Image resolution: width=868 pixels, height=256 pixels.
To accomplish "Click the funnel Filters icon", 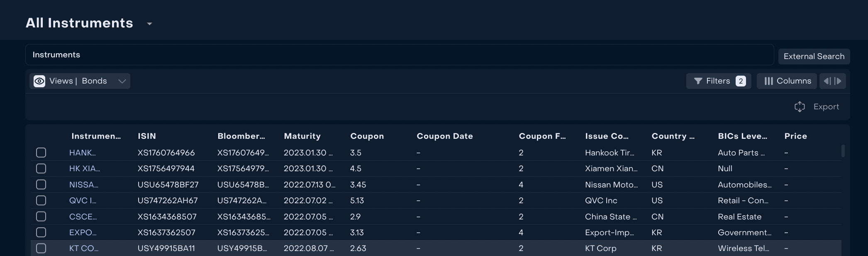I will point(698,81).
